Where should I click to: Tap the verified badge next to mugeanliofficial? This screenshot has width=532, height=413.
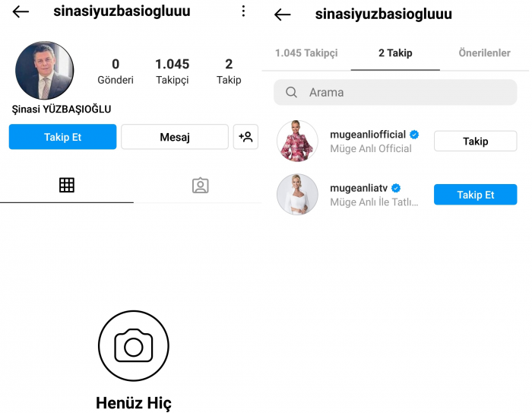tap(414, 135)
